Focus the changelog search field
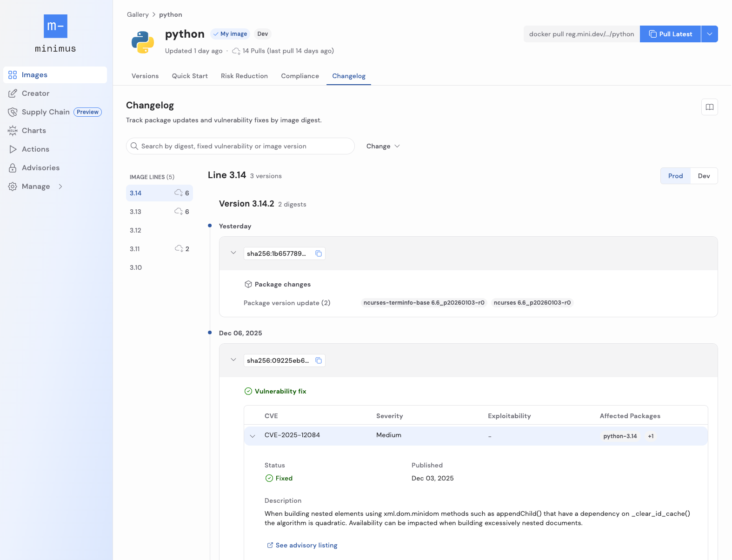 pos(240,146)
